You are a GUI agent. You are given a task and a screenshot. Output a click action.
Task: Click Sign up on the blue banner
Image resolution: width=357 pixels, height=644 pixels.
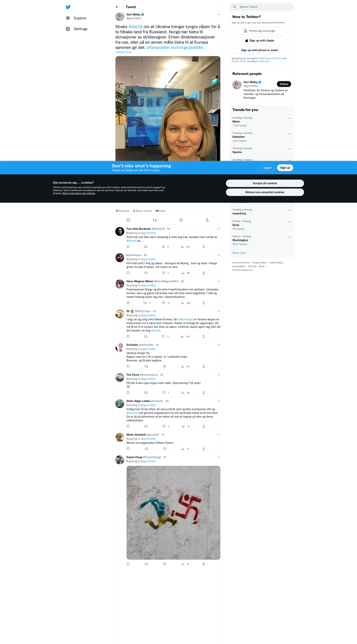coord(285,168)
